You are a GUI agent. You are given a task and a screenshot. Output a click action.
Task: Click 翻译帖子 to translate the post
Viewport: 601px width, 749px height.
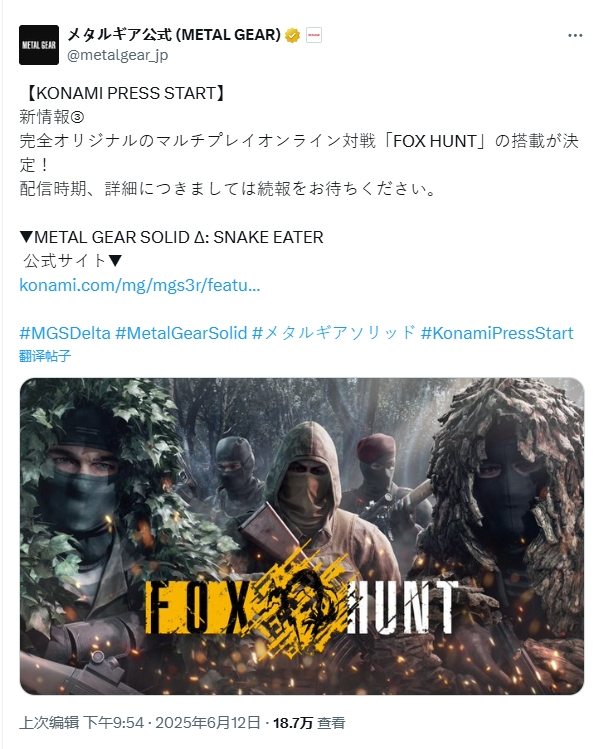45,356
